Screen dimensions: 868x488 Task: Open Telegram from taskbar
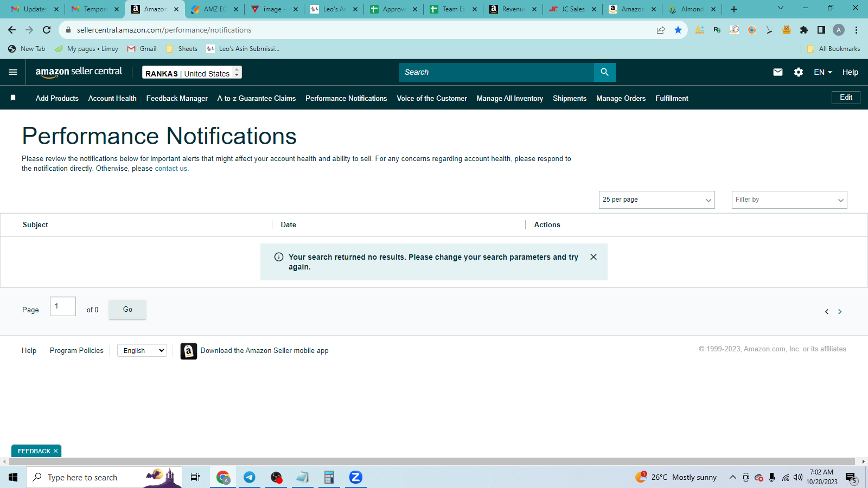250,477
